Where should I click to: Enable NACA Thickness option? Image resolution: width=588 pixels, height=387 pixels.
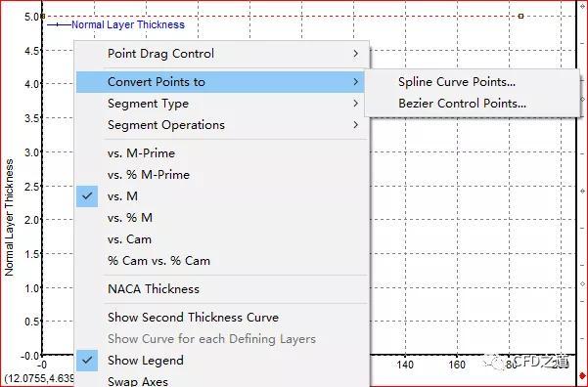coord(220,289)
